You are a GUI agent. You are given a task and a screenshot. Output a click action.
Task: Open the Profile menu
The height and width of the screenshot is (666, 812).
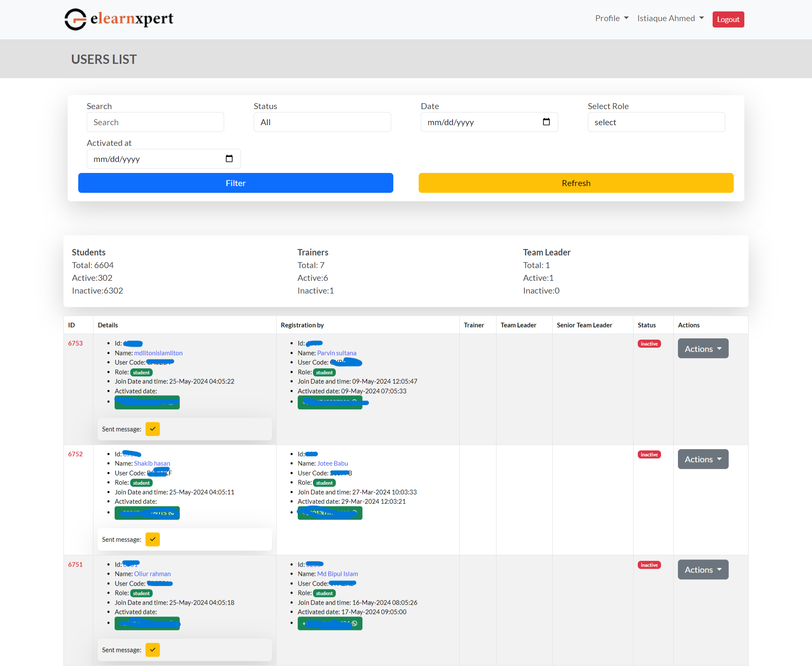click(612, 19)
